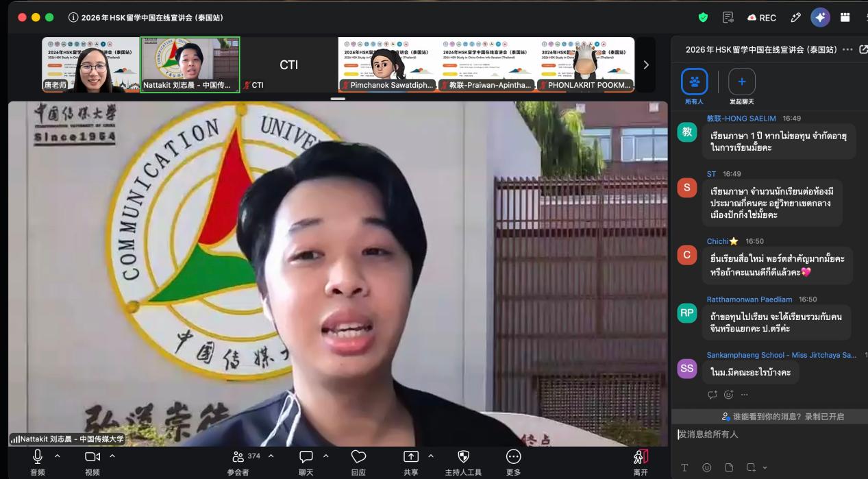Image resolution: width=868 pixels, height=479 pixels.
Task: Click the cloud REC recording indicator
Action: point(762,18)
